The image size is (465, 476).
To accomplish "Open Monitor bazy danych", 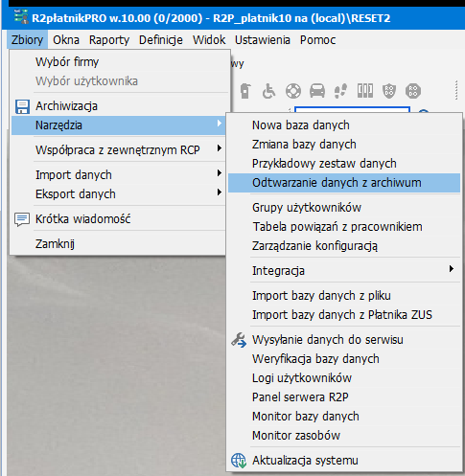I will click(x=344, y=417).
